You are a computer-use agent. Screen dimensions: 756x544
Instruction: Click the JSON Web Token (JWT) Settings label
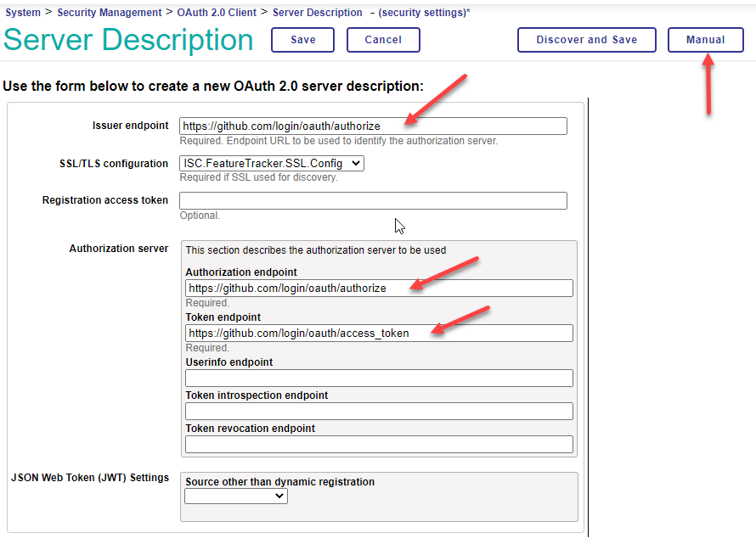click(90, 478)
